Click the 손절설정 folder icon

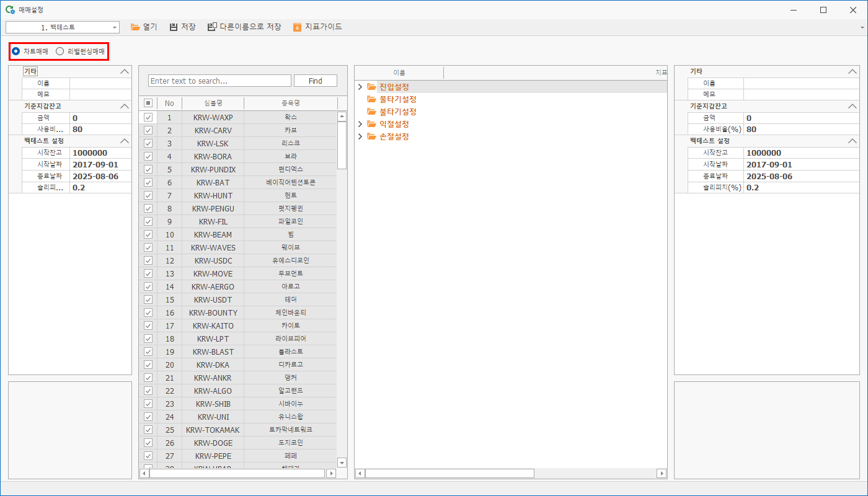click(371, 136)
